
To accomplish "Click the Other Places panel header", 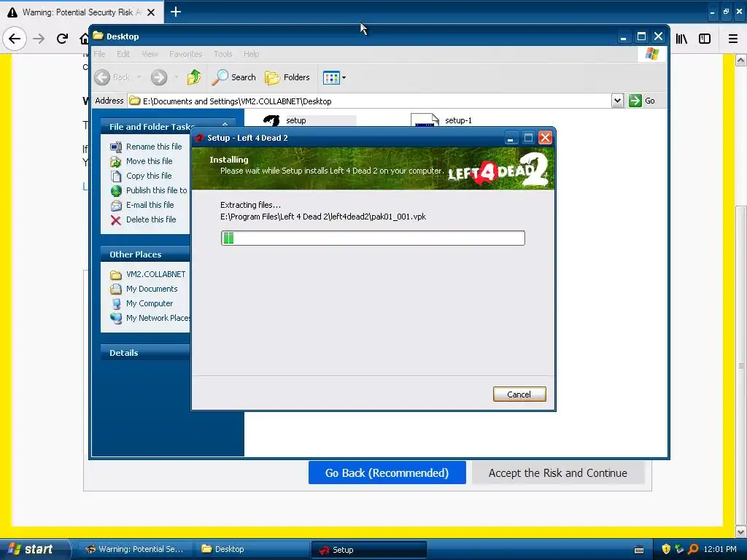I will (145, 254).
